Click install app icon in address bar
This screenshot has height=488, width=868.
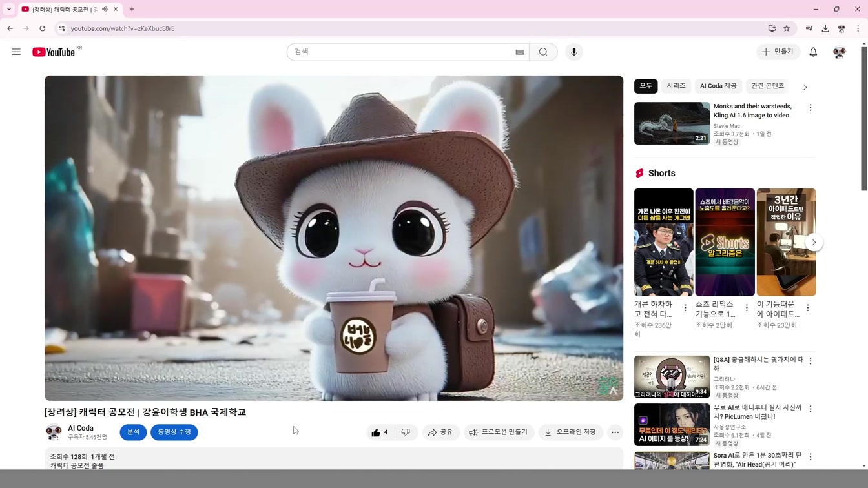click(x=772, y=28)
